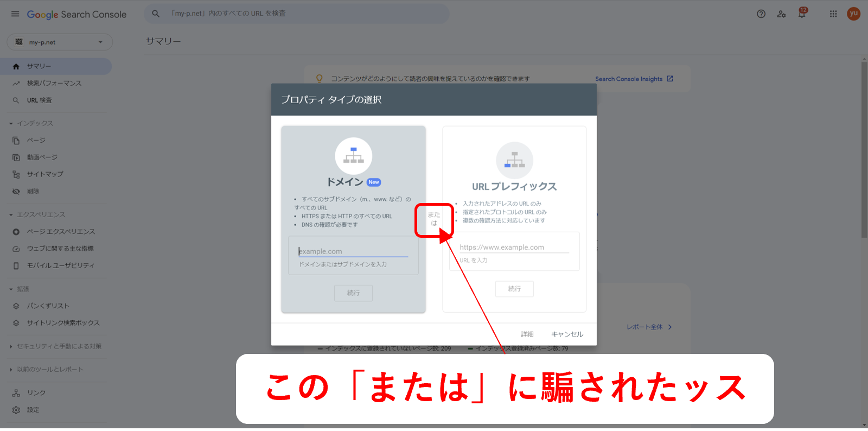Click the ウェブに関する主な指標 gauge icon
Viewport: 868px width, 431px height.
16,249
